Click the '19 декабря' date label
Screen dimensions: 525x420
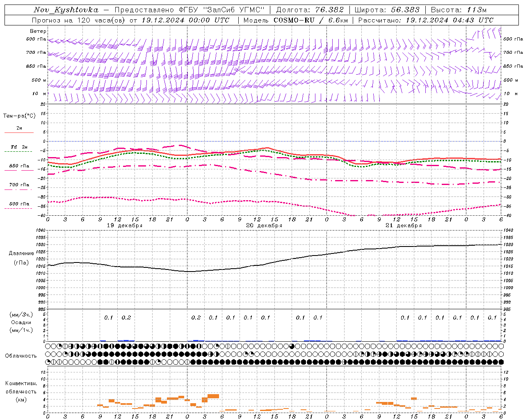(125, 226)
